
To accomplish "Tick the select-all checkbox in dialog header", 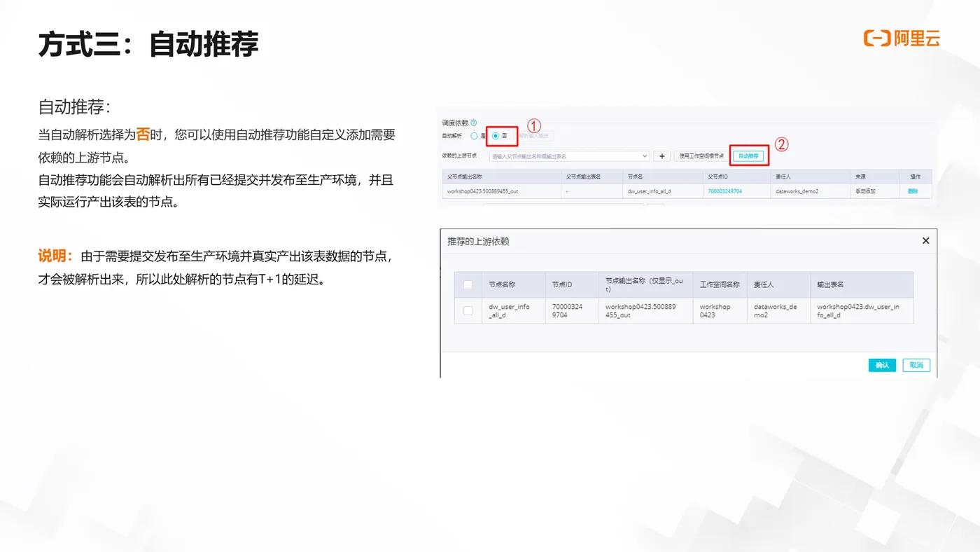I will (468, 284).
